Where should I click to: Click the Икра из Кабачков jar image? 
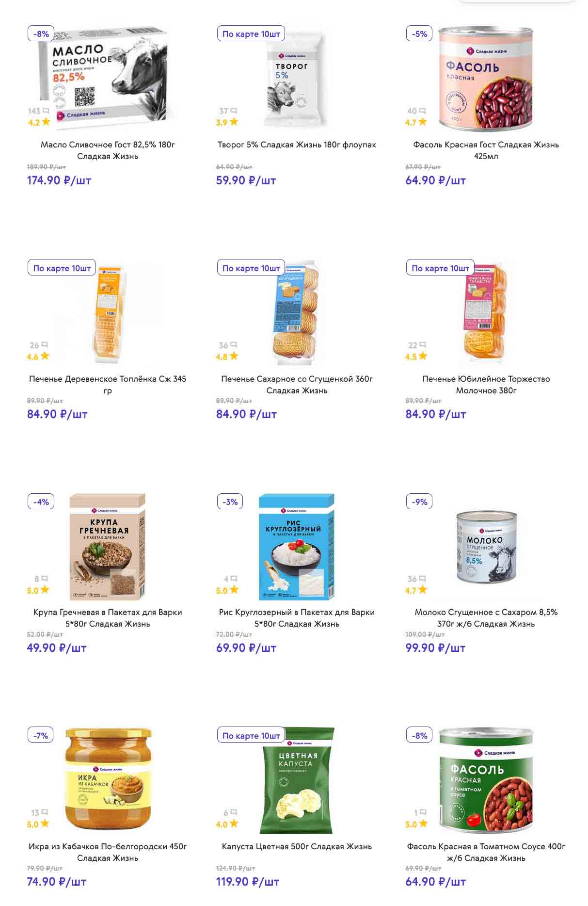pyautogui.click(x=108, y=779)
